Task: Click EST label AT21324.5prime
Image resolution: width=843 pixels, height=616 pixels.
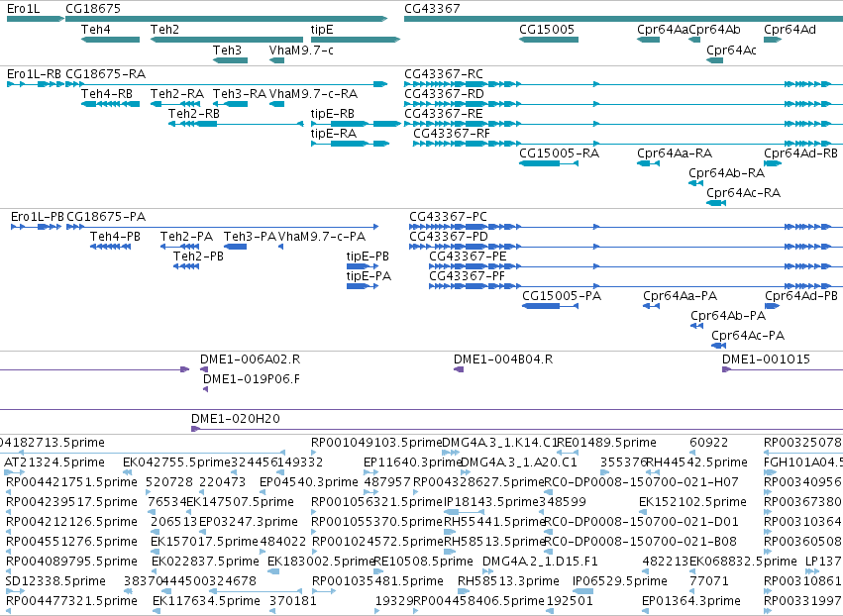Action: [54, 462]
